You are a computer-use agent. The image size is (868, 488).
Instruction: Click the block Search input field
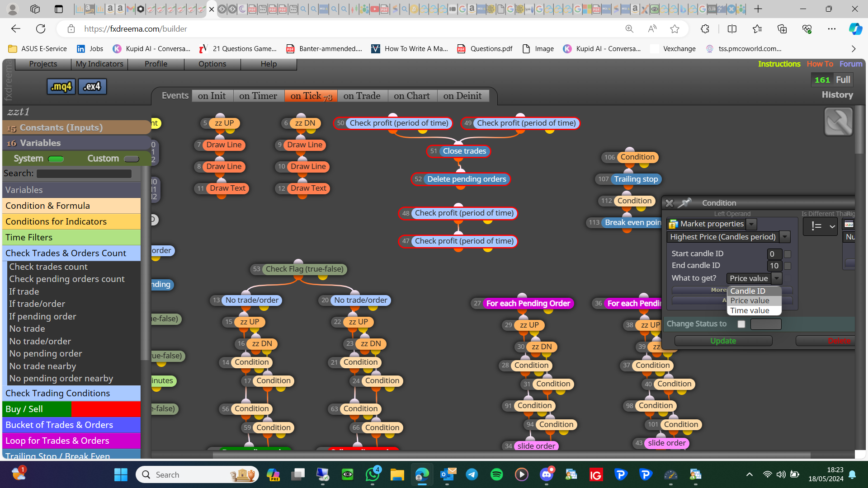[x=84, y=174]
